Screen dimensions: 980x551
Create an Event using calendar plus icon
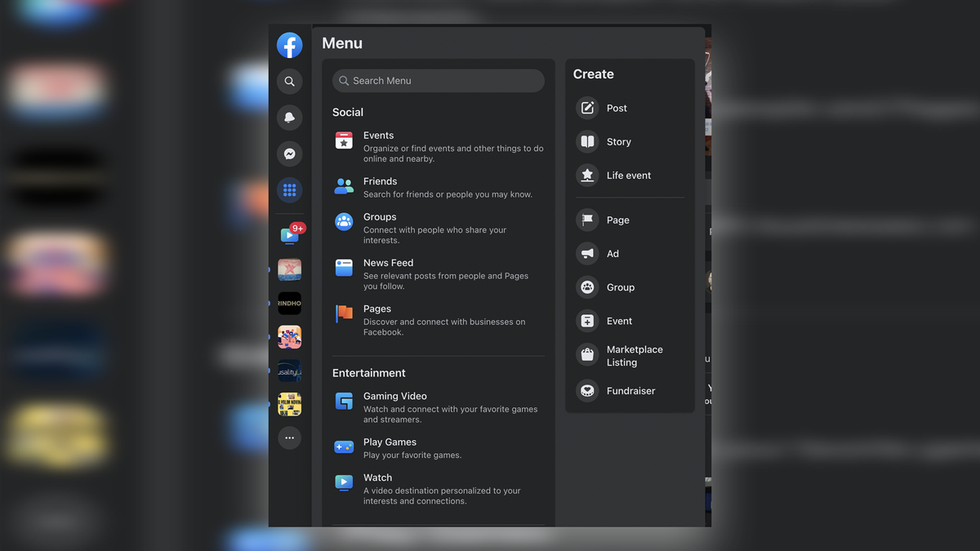click(587, 321)
